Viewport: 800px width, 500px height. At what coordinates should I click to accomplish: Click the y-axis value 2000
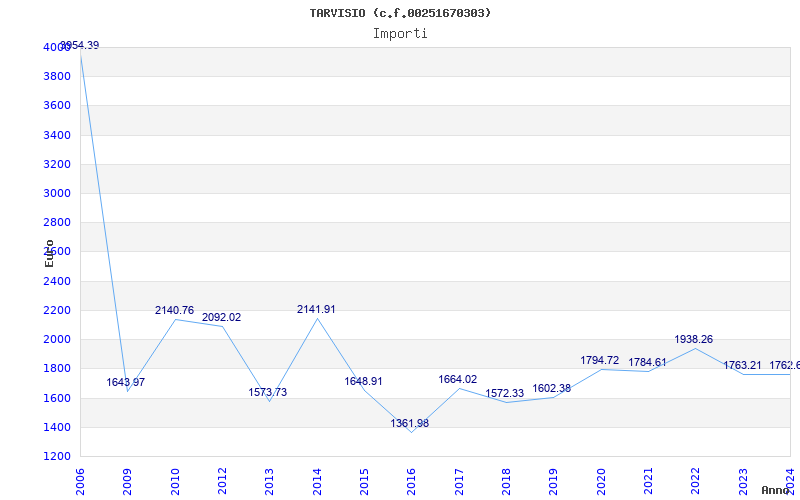tap(57, 339)
